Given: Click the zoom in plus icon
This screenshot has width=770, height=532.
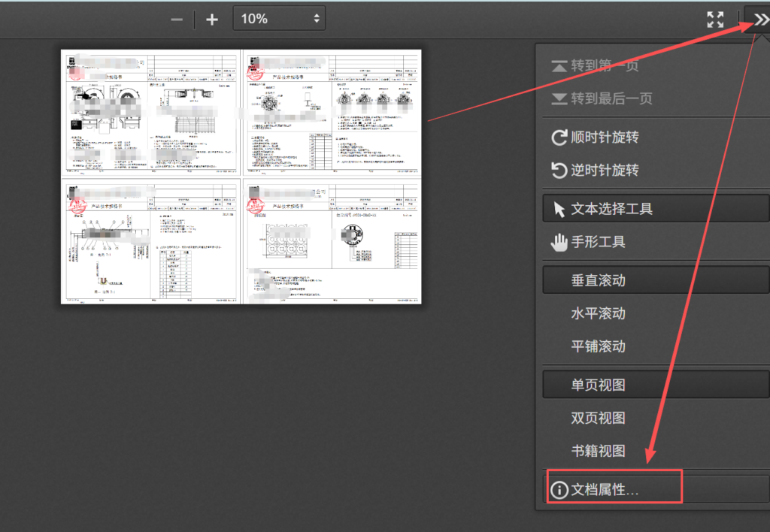Looking at the screenshot, I should (211, 20).
